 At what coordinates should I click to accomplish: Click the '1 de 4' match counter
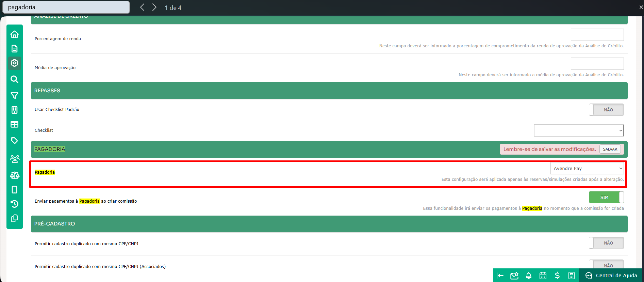[173, 7]
